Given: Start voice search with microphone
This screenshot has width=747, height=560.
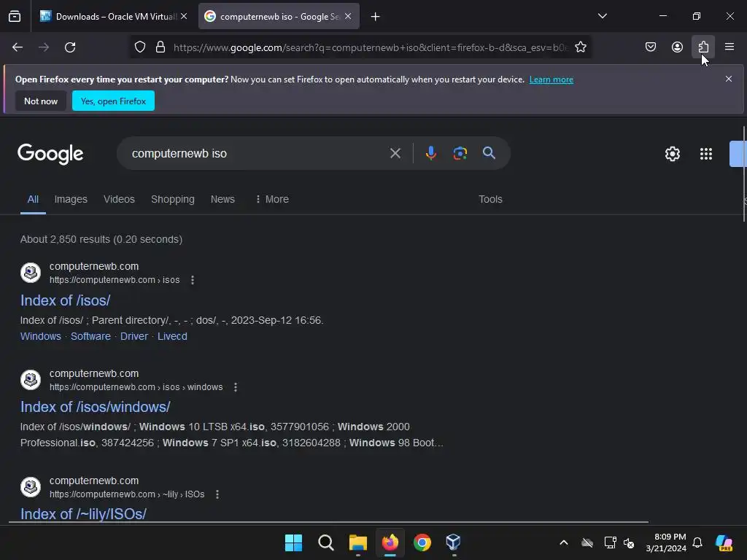Looking at the screenshot, I should tap(430, 153).
